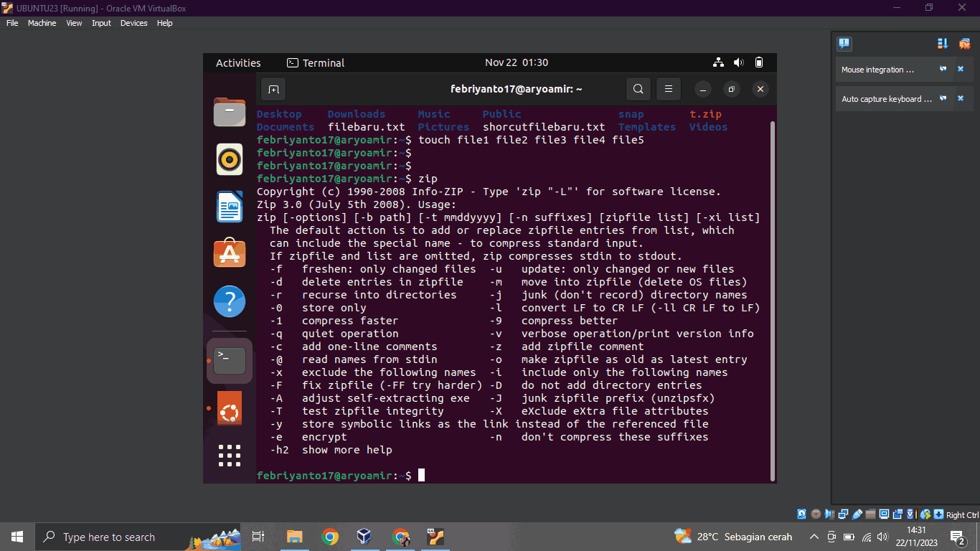The height and width of the screenshot is (551, 980).
Task: Click the notification sort order icon
Action: click(943, 44)
